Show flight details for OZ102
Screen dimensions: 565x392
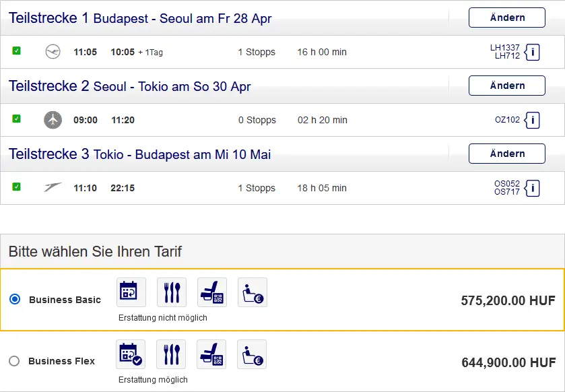[532, 120]
